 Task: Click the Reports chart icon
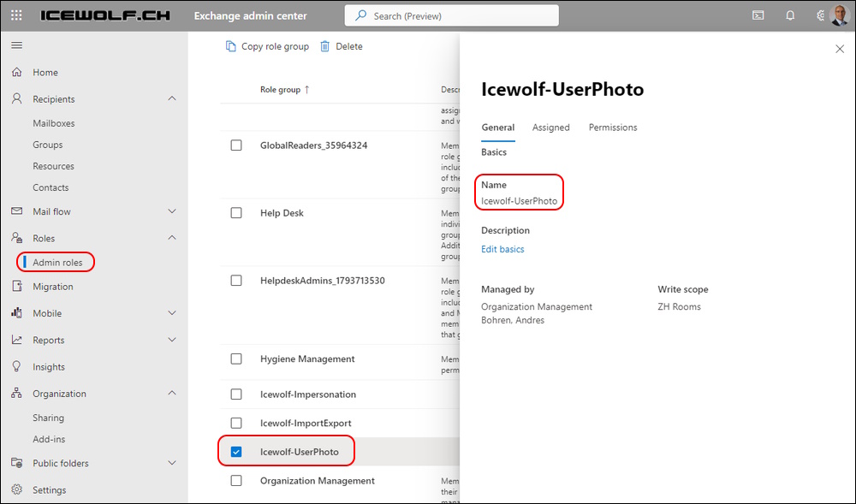coord(17,339)
